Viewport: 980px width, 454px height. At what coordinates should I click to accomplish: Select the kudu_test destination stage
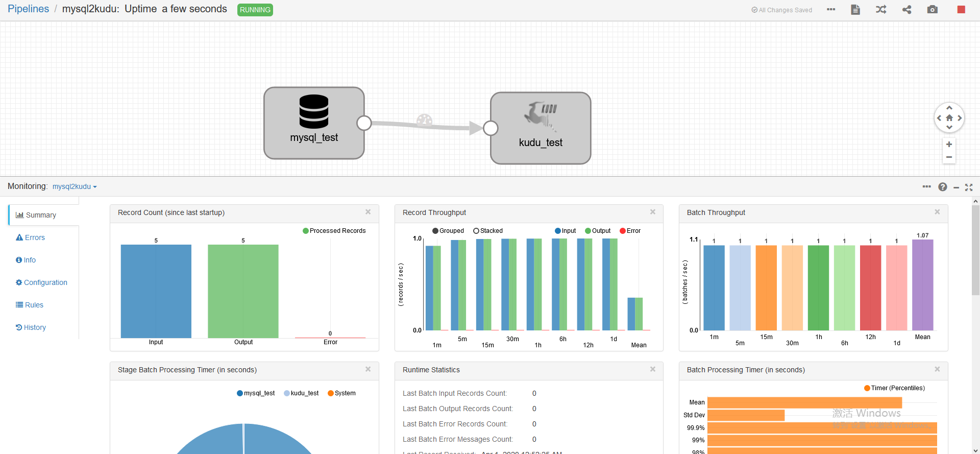(x=541, y=128)
